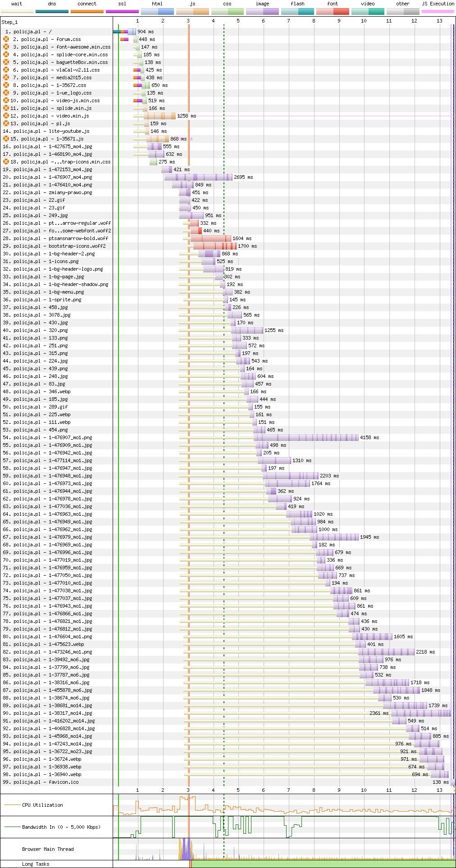Click the render-blocking icon next to font-awesome.min.css

click(6, 47)
